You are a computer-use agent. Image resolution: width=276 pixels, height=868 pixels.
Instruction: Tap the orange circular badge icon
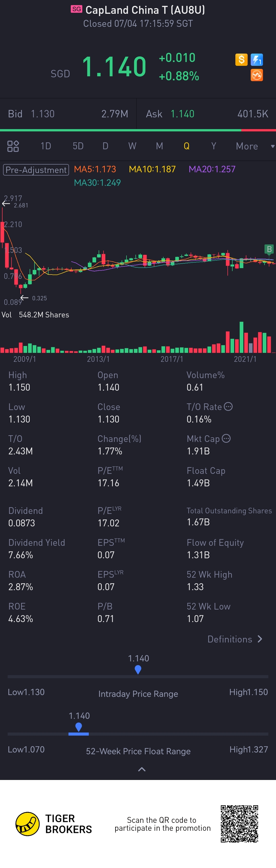pyautogui.click(x=257, y=75)
